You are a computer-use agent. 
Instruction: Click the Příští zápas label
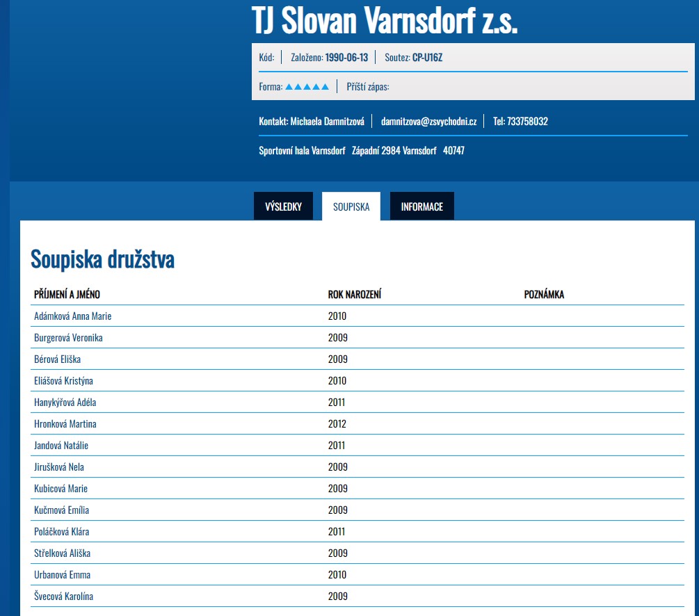[368, 86]
